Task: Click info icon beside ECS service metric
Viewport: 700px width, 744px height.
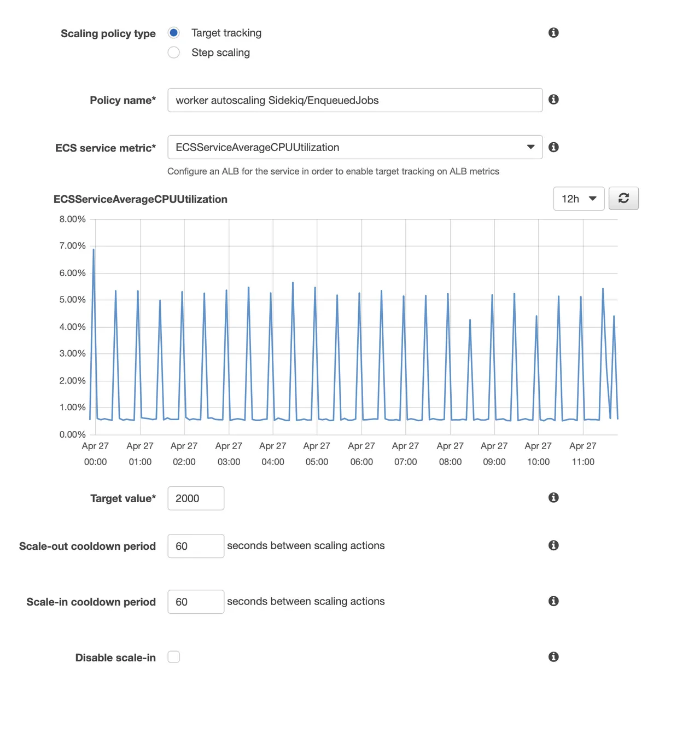Action: pos(553,147)
